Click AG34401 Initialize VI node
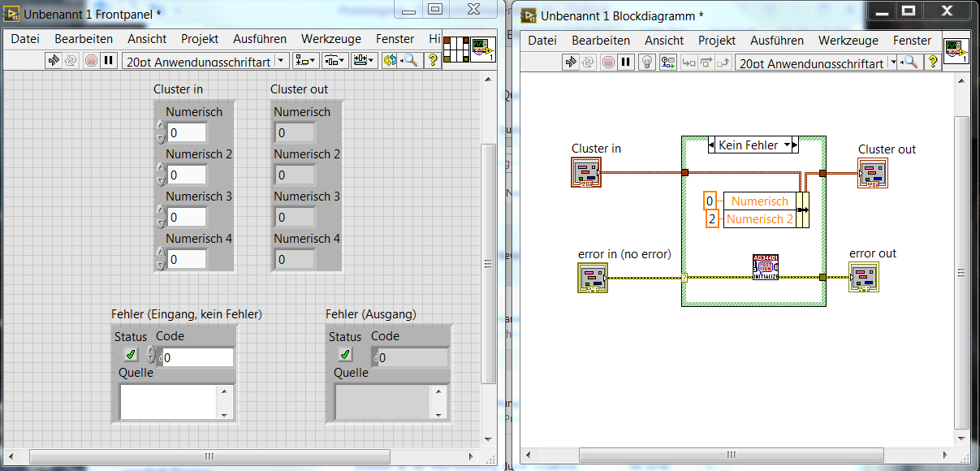The image size is (980, 471). coord(766,267)
